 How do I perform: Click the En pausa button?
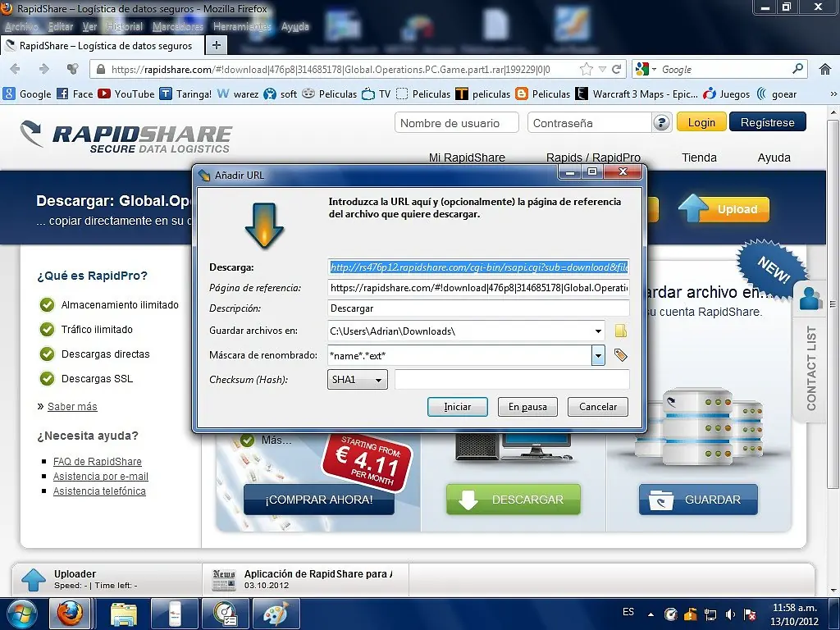pos(527,407)
